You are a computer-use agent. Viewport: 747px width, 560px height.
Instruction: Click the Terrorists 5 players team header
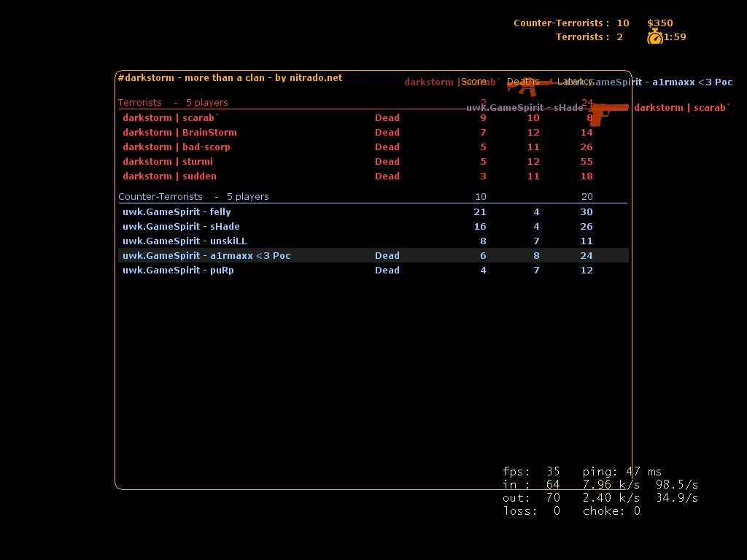click(x=173, y=102)
